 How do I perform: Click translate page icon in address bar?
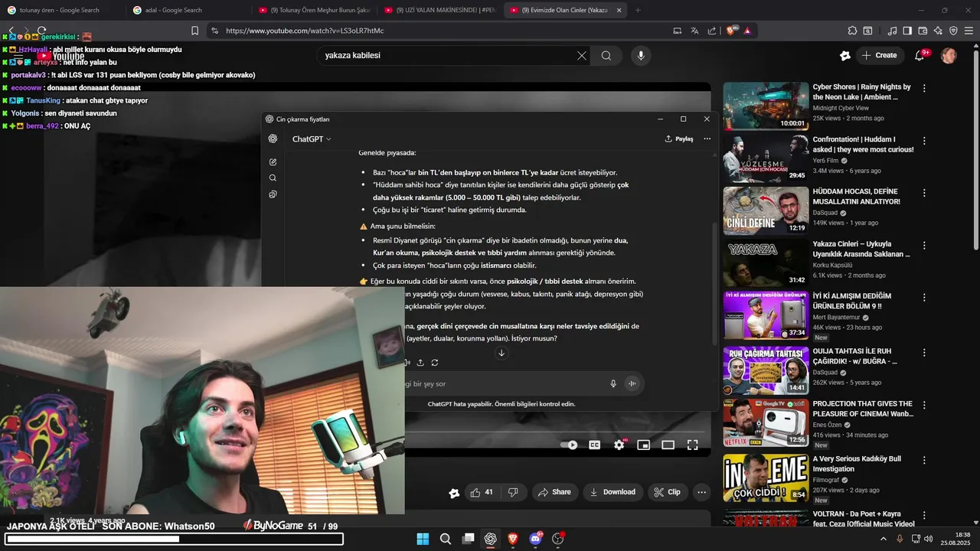(x=694, y=31)
